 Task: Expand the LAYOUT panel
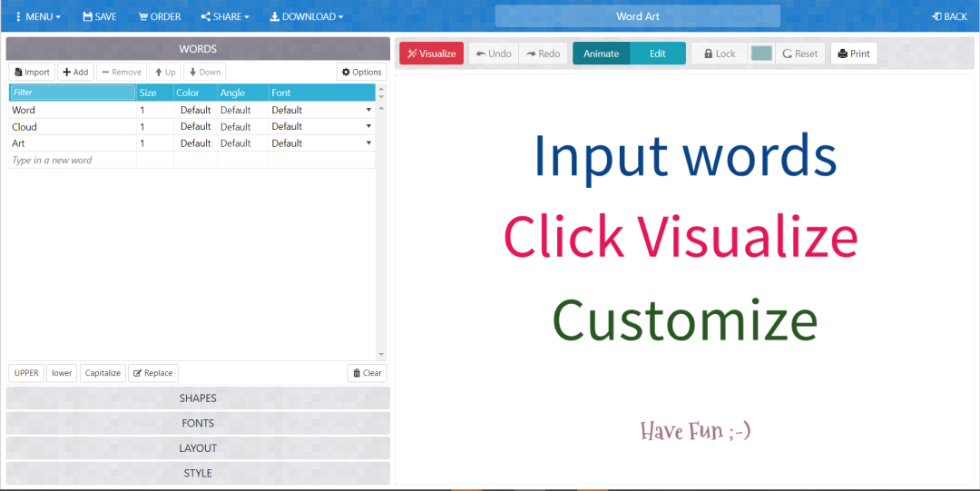pos(198,448)
